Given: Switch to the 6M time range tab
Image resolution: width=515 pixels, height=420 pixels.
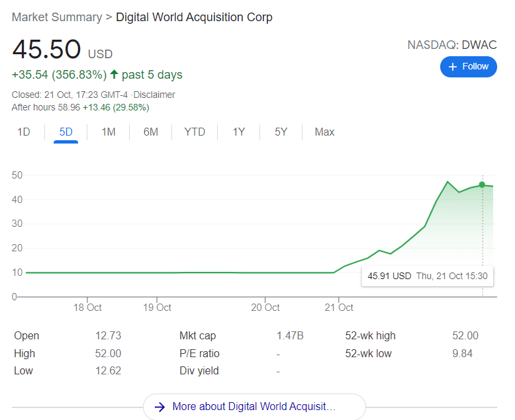Looking at the screenshot, I should [151, 132].
